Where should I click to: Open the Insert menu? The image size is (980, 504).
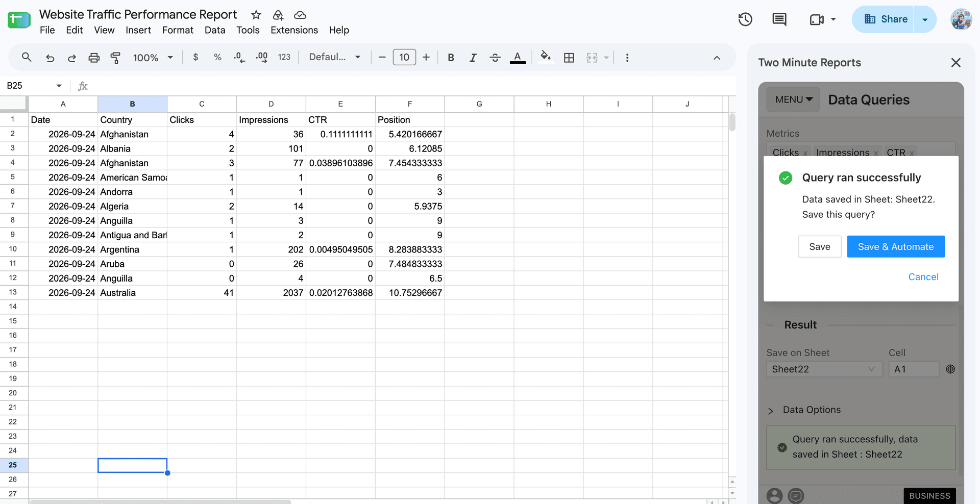tap(138, 30)
